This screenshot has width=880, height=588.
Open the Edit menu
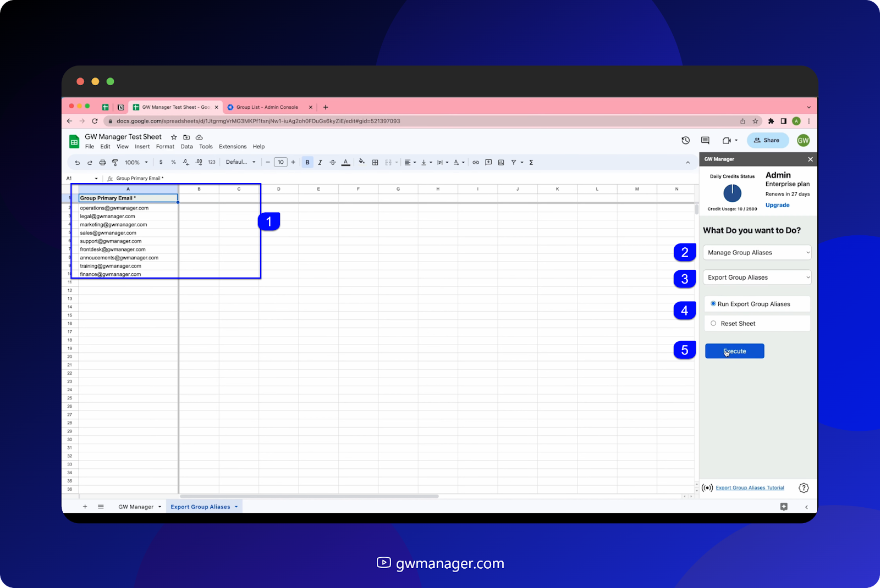coord(105,147)
